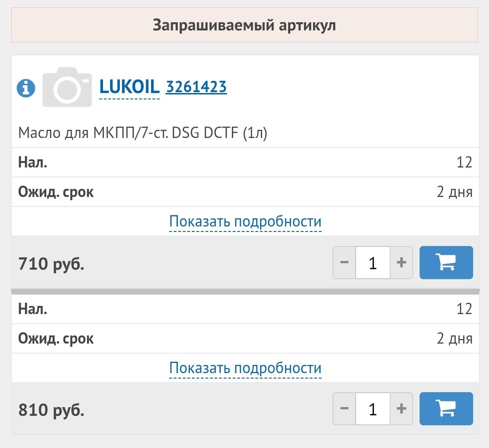Open article number 3261423 link

click(196, 87)
